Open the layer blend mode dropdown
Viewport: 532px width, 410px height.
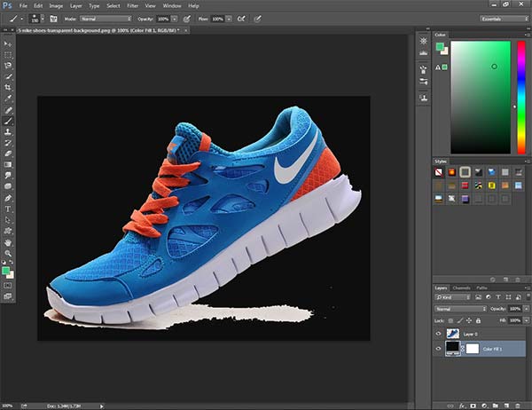(461, 309)
